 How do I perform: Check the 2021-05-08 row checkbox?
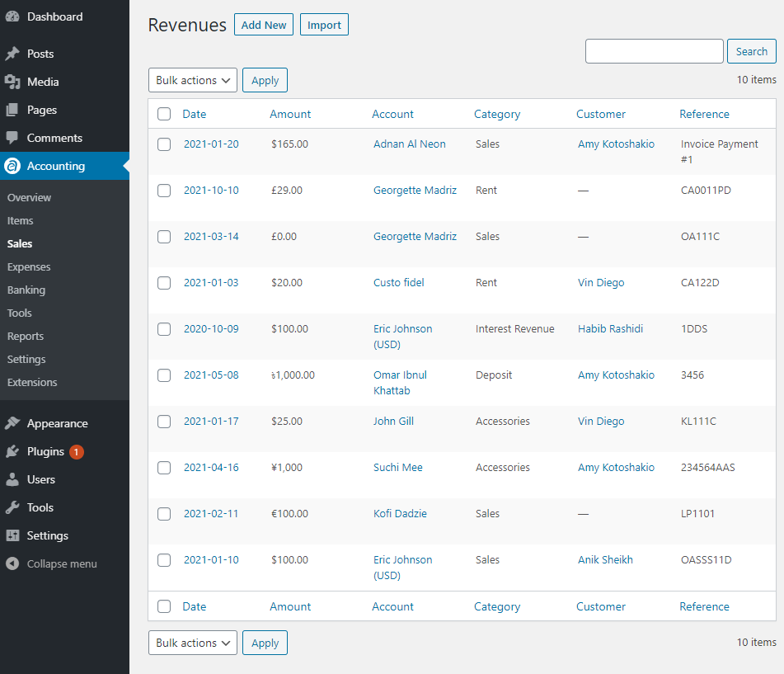[x=164, y=375]
